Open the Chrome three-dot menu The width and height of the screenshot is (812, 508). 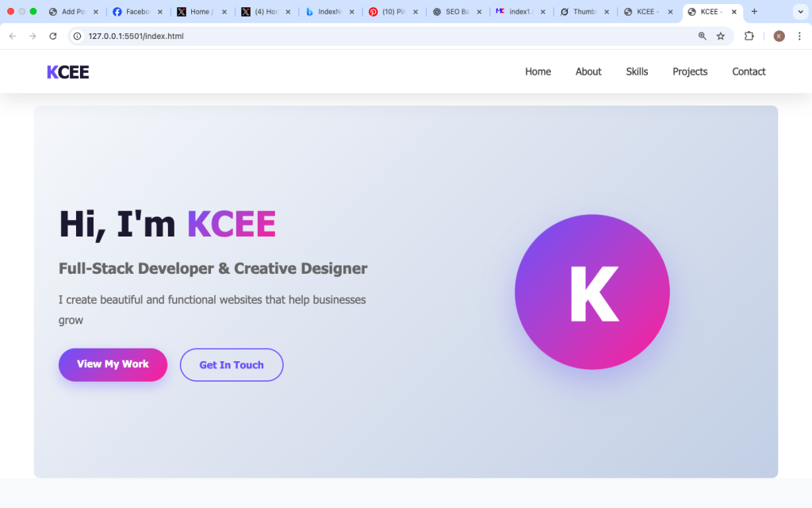pos(799,36)
